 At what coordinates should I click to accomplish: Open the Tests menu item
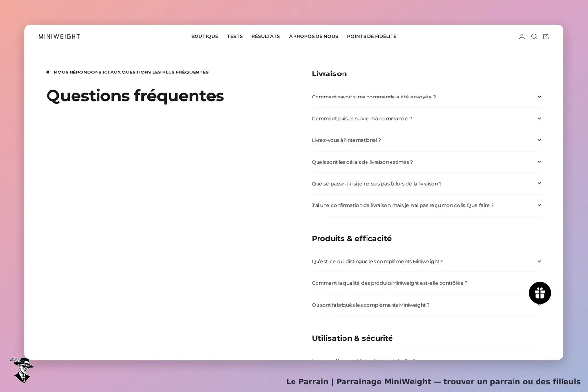[235, 36]
